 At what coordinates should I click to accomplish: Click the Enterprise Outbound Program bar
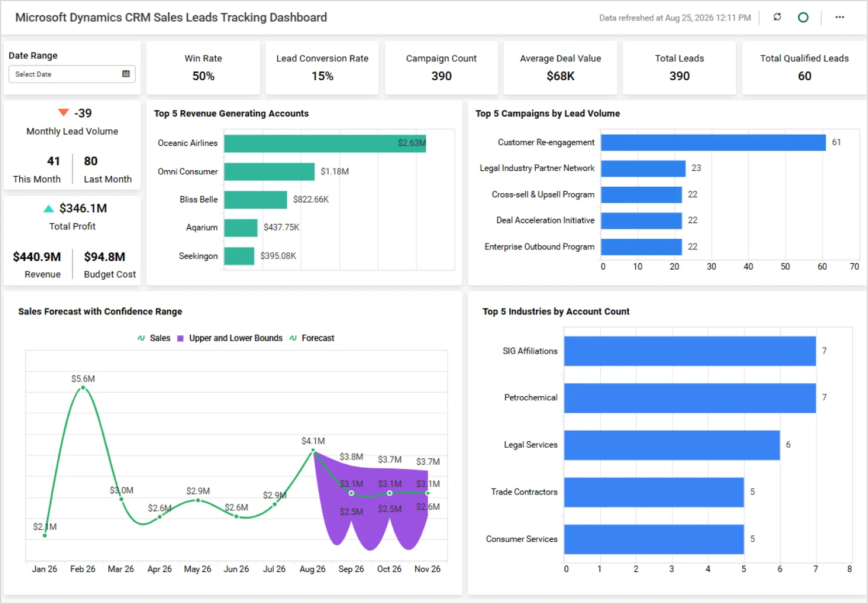(x=641, y=247)
